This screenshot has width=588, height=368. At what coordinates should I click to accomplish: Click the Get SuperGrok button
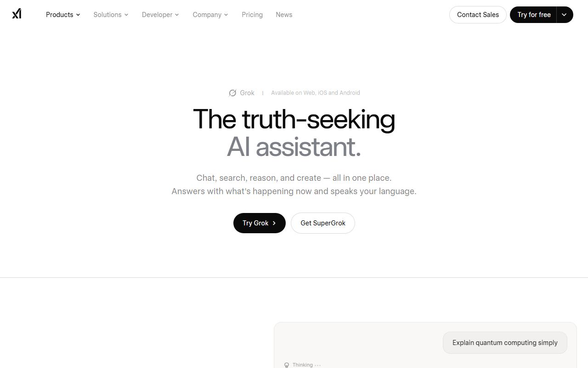pyautogui.click(x=323, y=223)
